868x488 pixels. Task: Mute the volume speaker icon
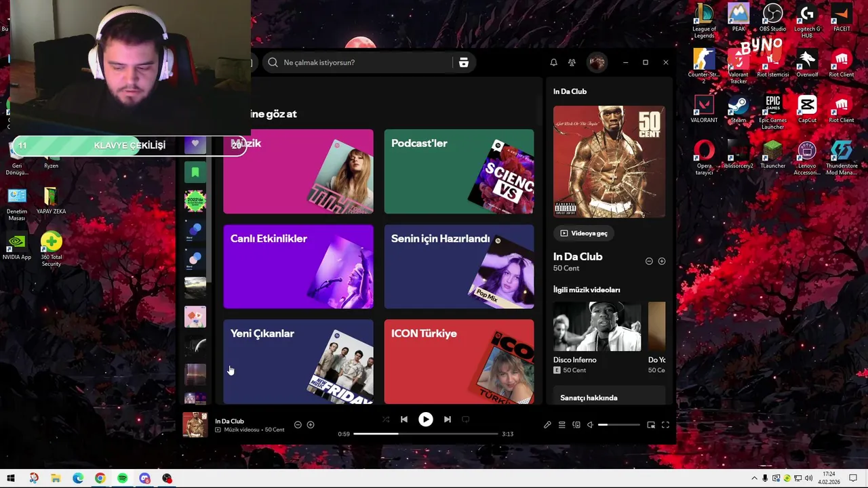(590, 425)
